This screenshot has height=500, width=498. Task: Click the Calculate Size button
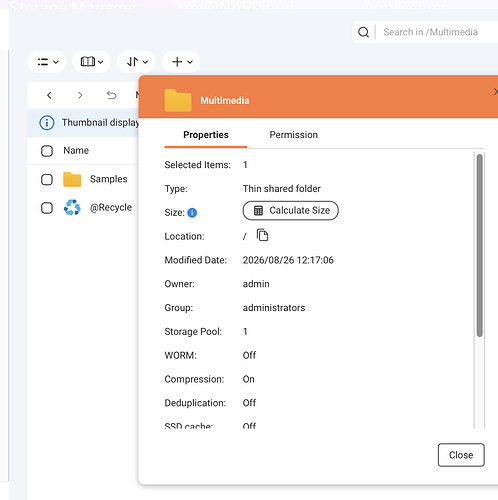291,211
